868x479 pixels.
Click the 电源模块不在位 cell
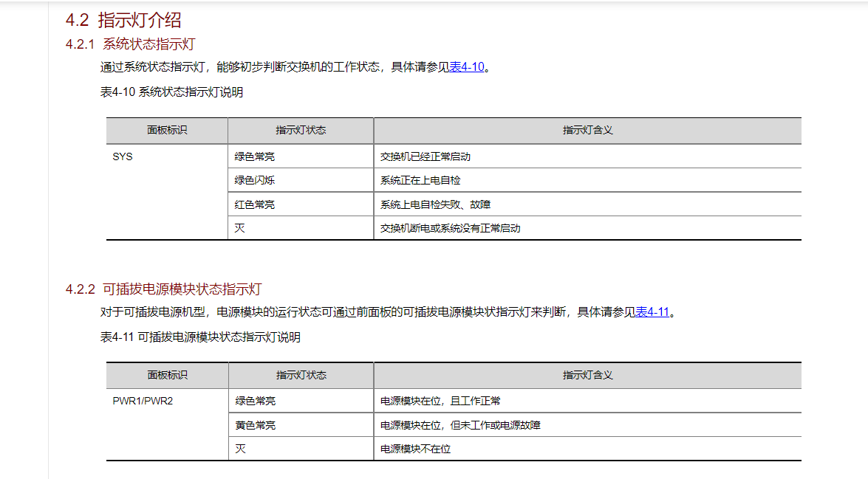tap(588, 449)
